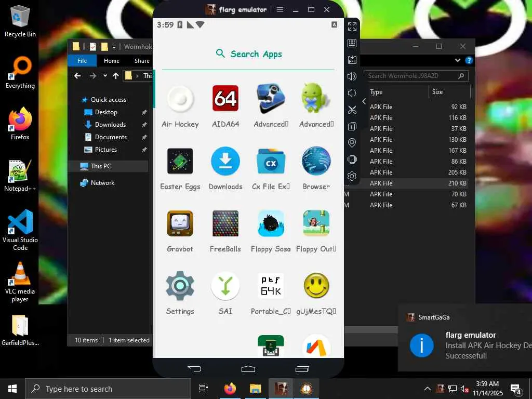The width and height of the screenshot is (532, 399).
Task: Lower emulator volume with speaker-down icon
Action: (352, 93)
